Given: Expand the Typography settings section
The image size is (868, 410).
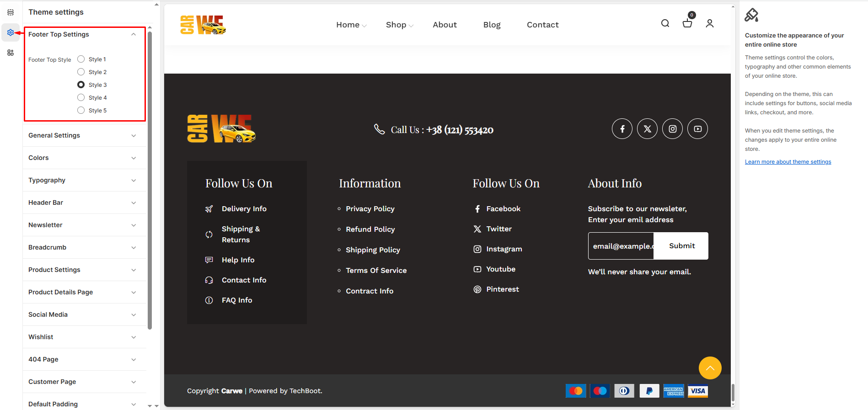Looking at the screenshot, I should [82, 180].
